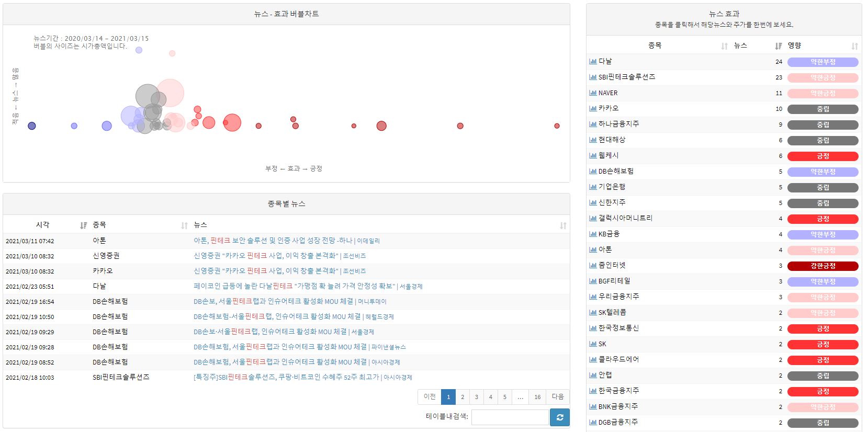Open the DB손해보험 헤럴드경제 news link
This screenshot has width=868, height=432.
[294, 316]
